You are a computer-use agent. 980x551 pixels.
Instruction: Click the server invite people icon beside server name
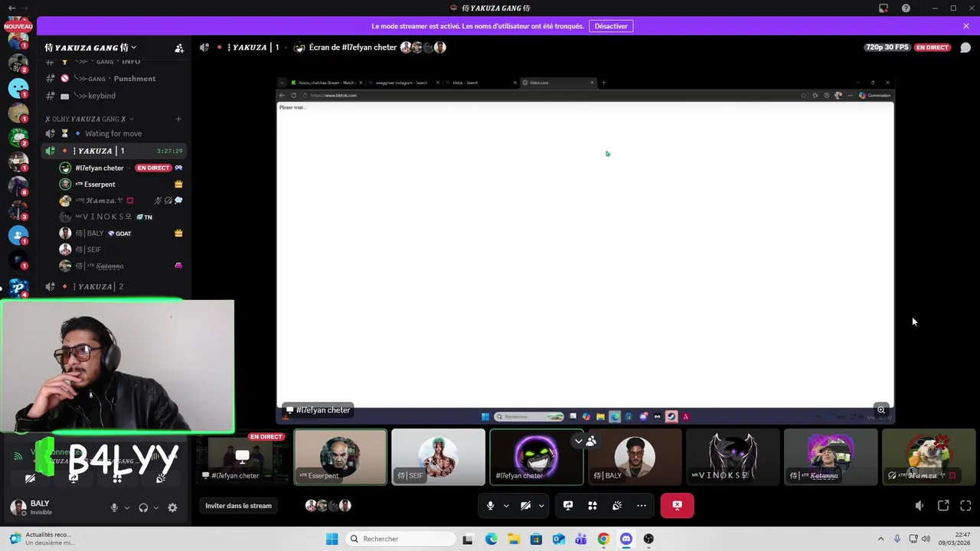pos(179,47)
